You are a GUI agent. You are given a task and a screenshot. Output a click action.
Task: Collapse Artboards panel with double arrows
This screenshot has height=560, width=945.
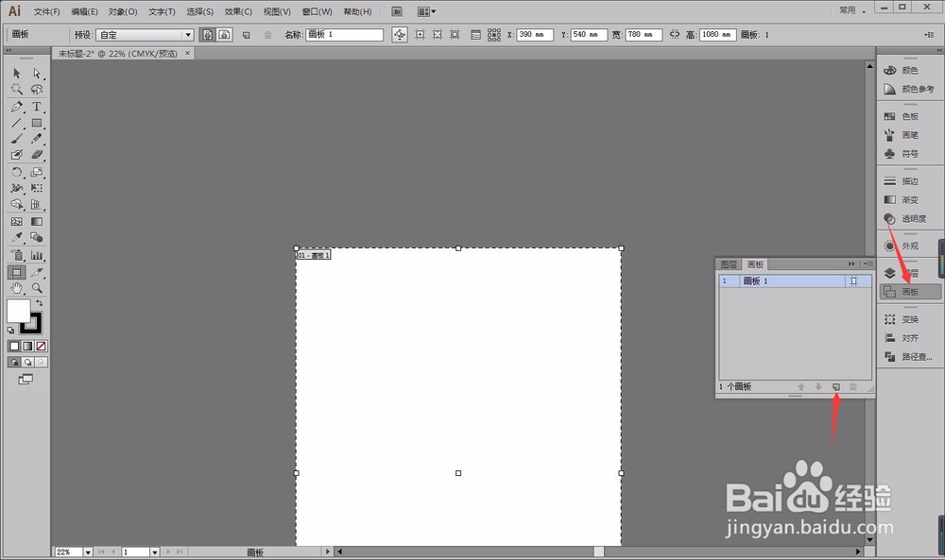click(851, 263)
